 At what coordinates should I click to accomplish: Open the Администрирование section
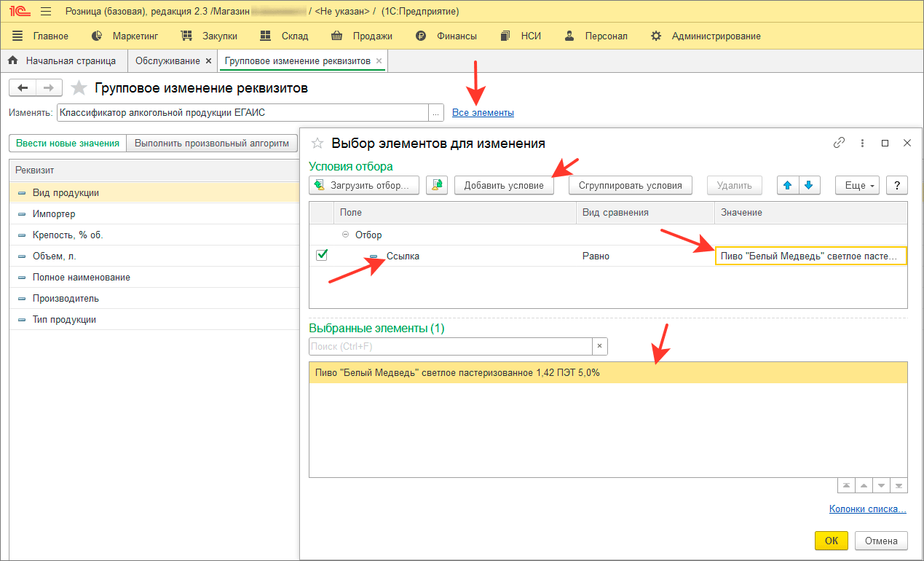click(706, 36)
